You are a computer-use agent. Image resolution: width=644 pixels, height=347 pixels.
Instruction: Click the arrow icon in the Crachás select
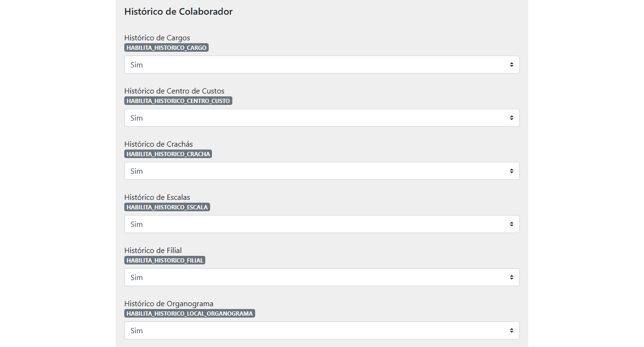coord(512,171)
